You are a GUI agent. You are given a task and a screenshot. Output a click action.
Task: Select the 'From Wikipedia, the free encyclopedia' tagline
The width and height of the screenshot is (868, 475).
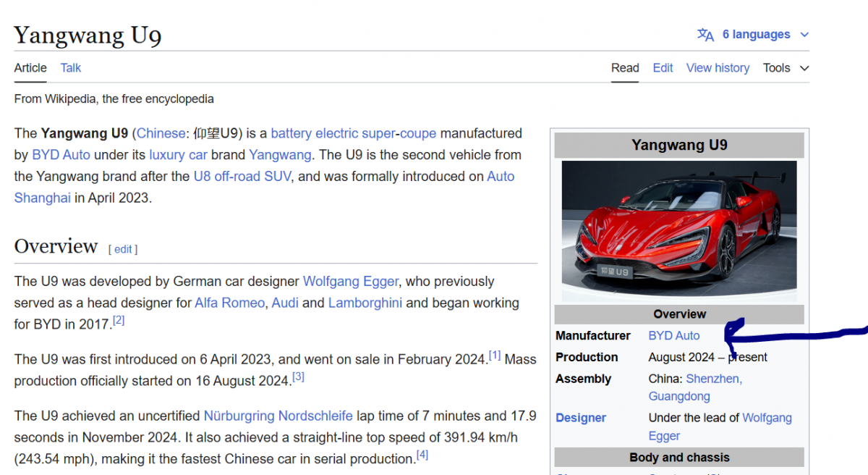coord(114,99)
